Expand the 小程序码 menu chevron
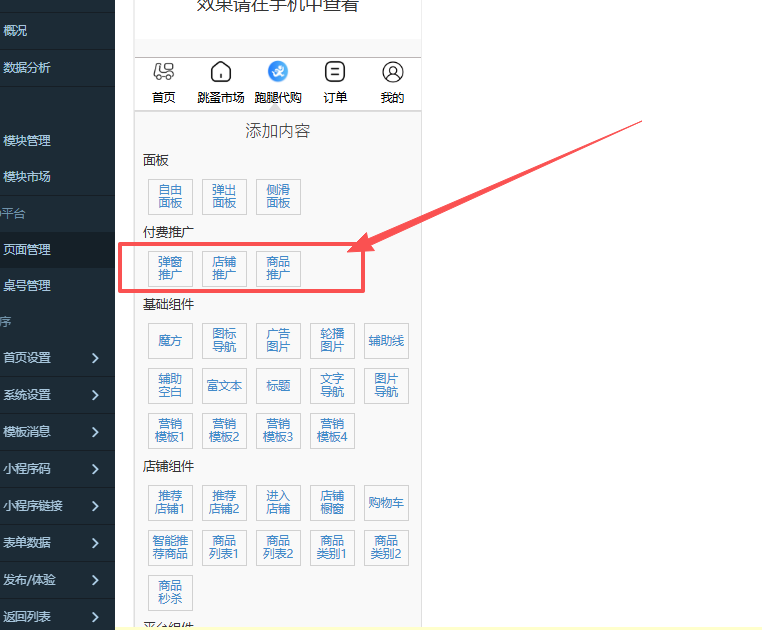 pos(95,469)
